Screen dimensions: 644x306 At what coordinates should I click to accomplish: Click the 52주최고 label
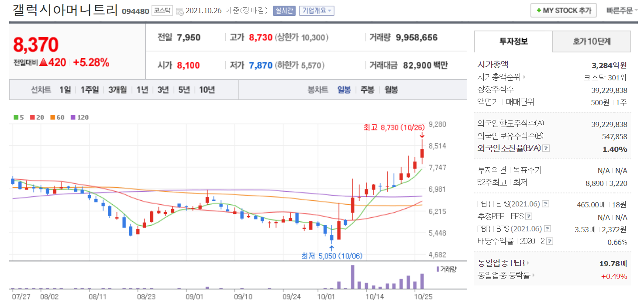click(492, 182)
